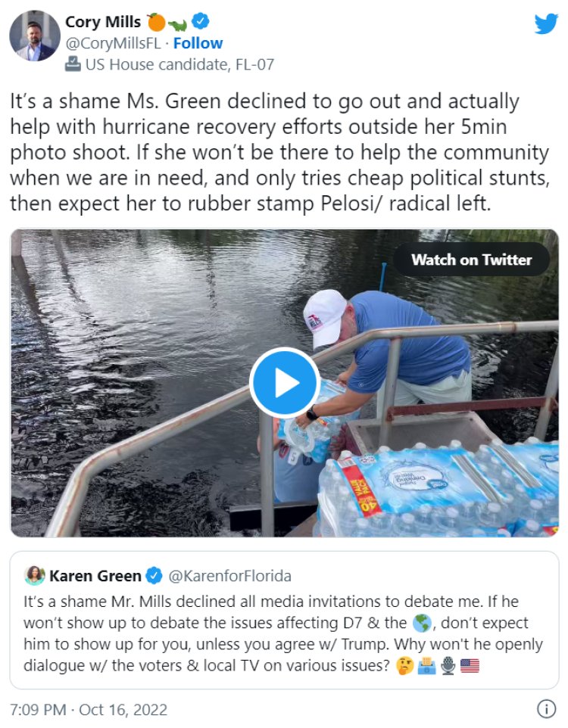The height and width of the screenshot is (728, 568).
Task: Click the Cory Mills display name
Action: pos(103,22)
